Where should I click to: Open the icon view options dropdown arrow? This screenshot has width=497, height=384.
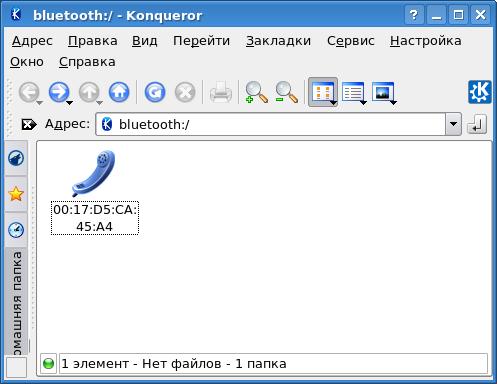[333, 103]
